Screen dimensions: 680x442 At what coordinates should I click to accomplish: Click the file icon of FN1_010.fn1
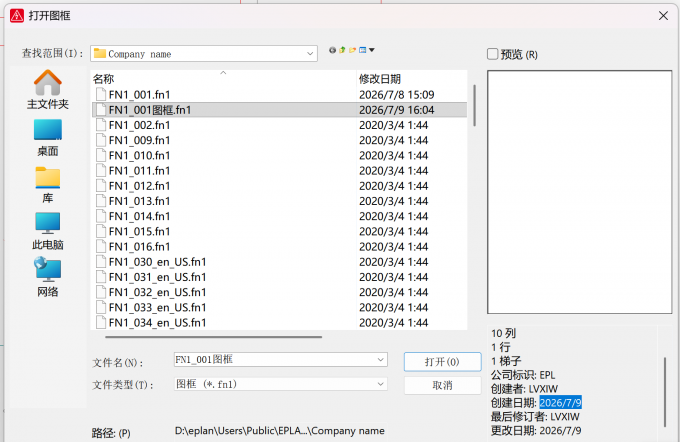(101, 155)
